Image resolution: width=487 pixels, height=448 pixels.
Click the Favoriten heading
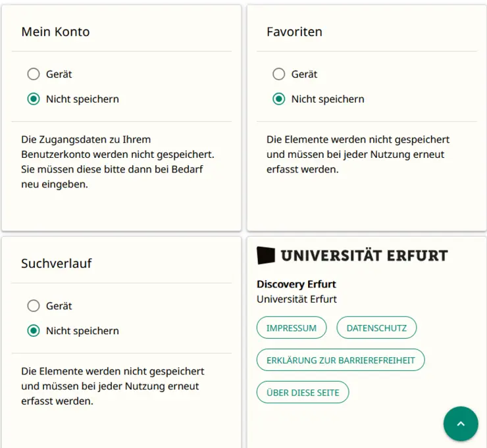pyautogui.click(x=294, y=32)
